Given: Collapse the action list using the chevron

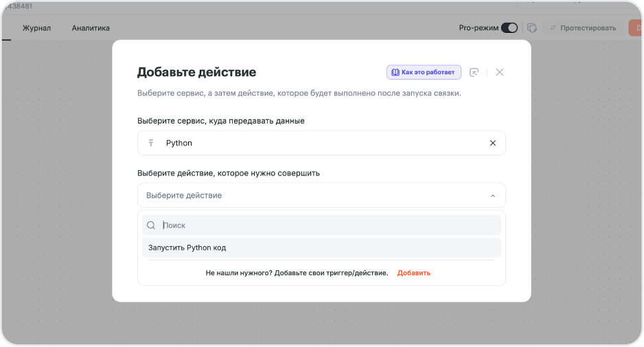Looking at the screenshot, I should tap(492, 195).
